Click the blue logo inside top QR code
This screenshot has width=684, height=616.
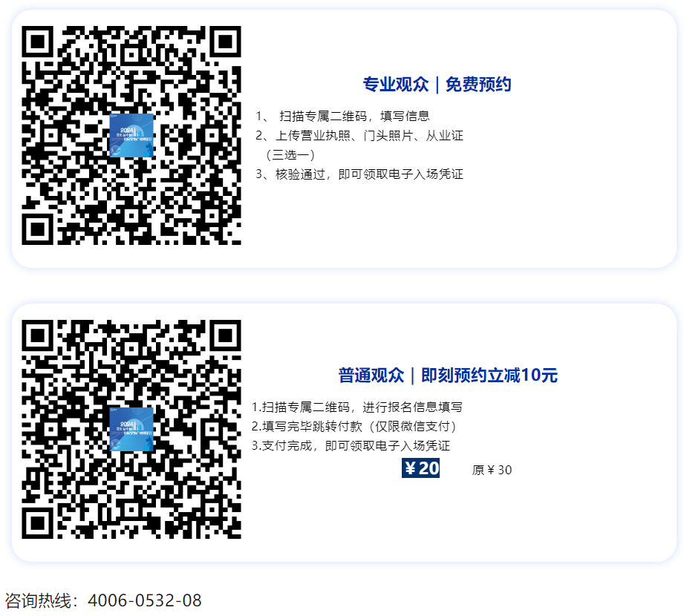pyautogui.click(x=131, y=136)
